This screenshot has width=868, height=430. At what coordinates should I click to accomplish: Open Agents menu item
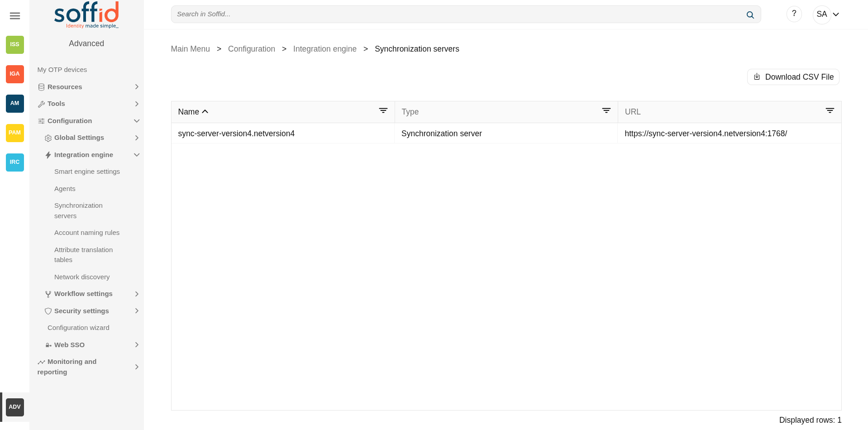(x=65, y=189)
